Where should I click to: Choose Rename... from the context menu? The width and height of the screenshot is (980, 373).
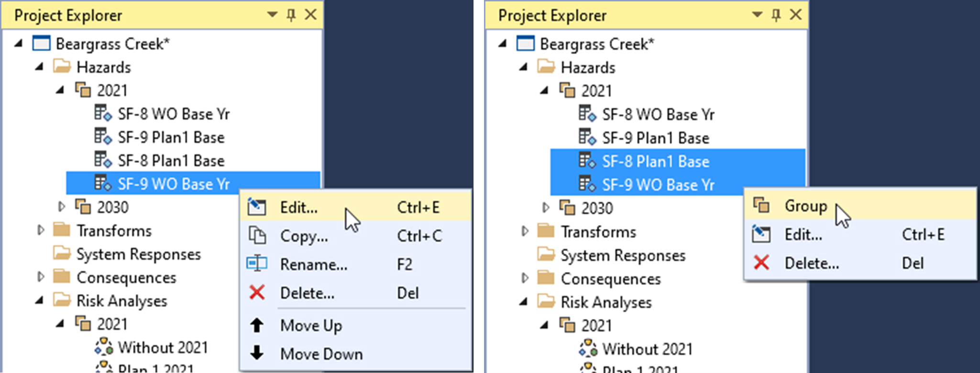click(x=314, y=264)
